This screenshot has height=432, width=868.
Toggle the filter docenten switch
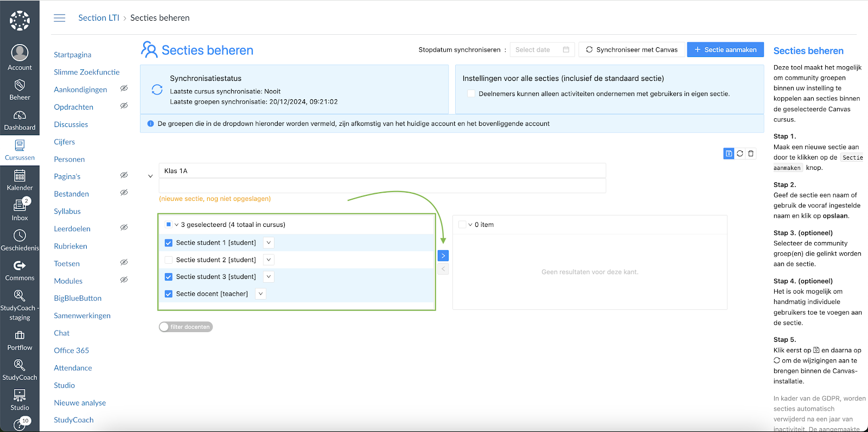[x=186, y=327]
